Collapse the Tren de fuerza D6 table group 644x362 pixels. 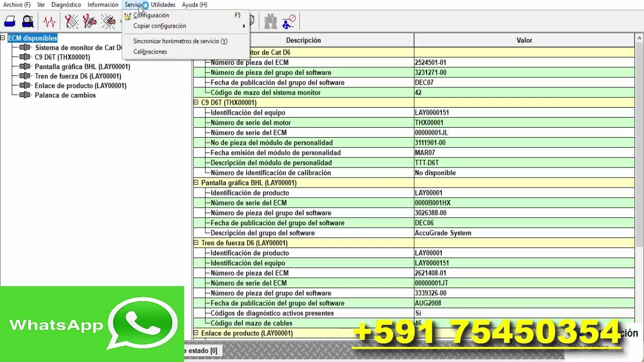point(196,243)
